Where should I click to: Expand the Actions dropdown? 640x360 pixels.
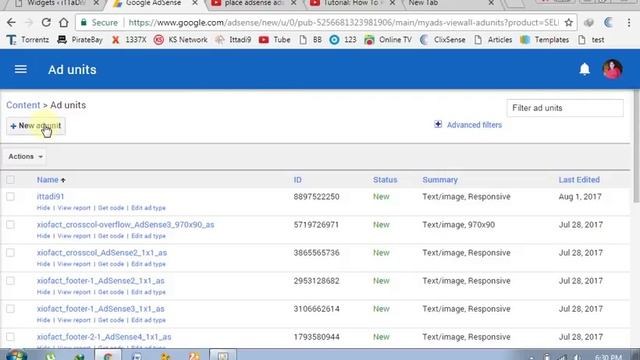[x=25, y=156]
